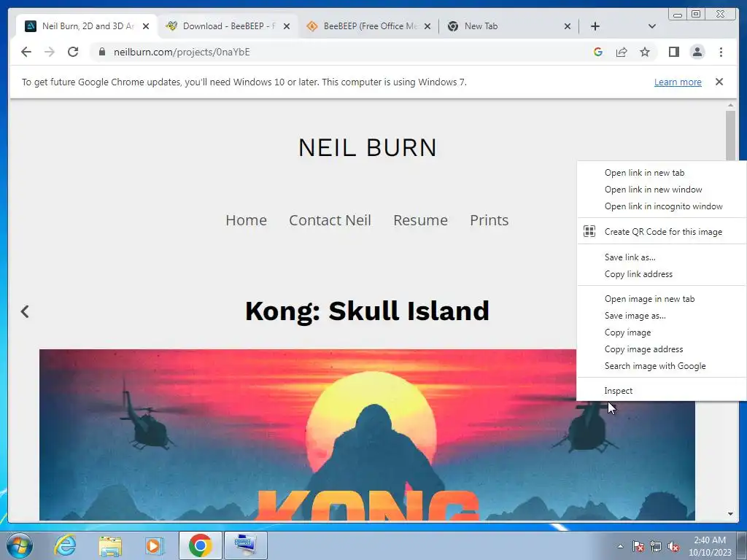
Task: Reload the current page
Action: [73, 52]
